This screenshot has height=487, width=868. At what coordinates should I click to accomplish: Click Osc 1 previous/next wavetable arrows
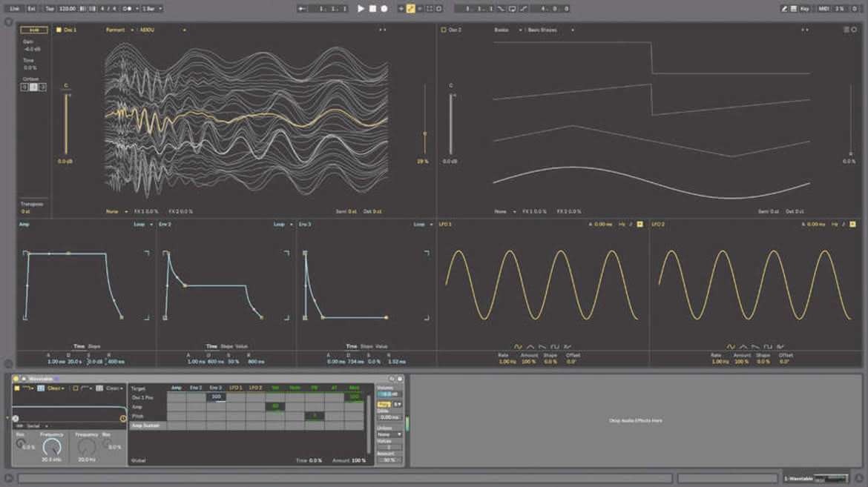[383, 30]
